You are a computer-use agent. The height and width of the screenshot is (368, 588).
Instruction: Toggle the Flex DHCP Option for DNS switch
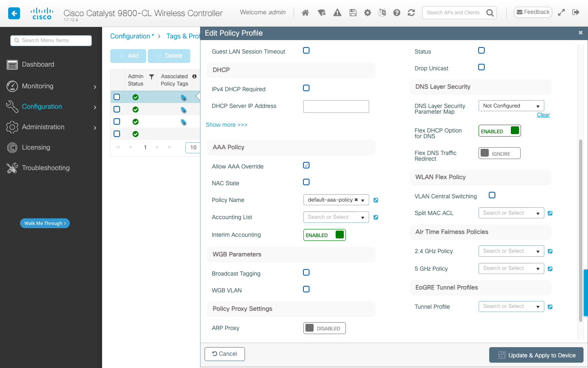(499, 130)
